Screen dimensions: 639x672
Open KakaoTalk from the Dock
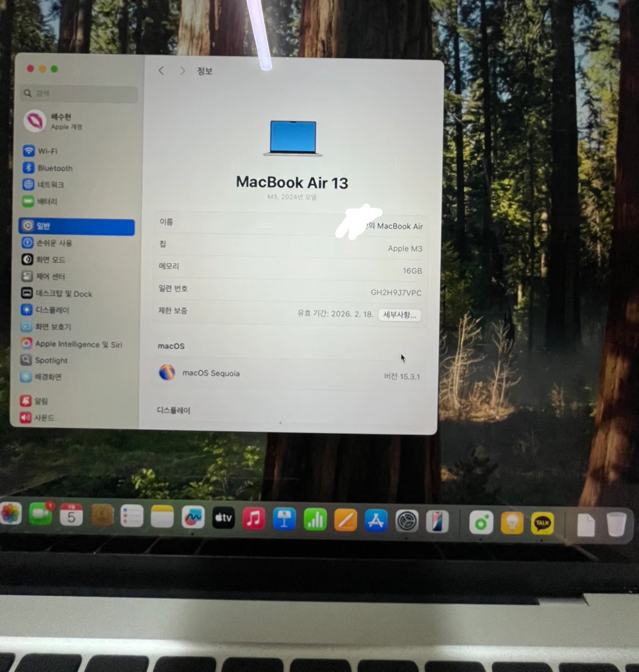pyautogui.click(x=542, y=523)
